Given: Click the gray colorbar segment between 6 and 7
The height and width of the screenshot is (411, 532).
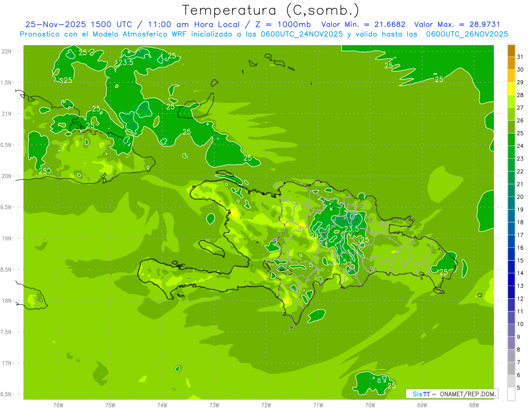Looking at the screenshot, I should pos(511,368).
